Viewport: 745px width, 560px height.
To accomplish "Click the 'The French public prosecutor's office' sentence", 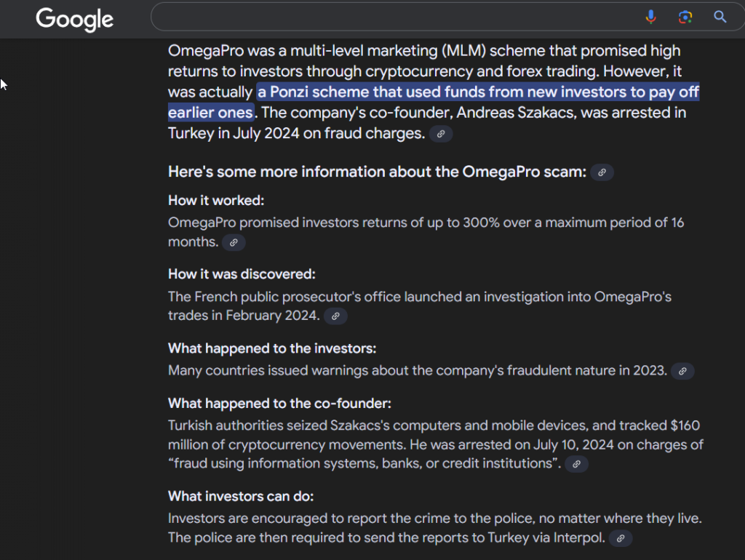I will pos(420,306).
